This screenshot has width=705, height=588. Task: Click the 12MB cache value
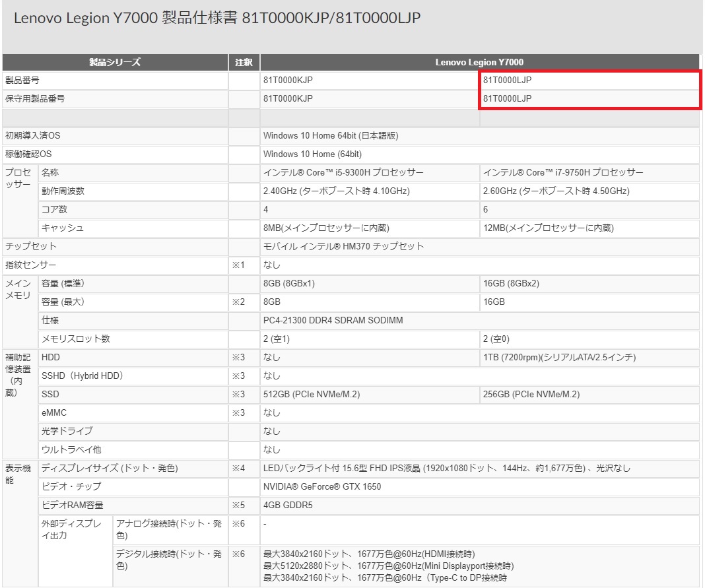(x=548, y=228)
